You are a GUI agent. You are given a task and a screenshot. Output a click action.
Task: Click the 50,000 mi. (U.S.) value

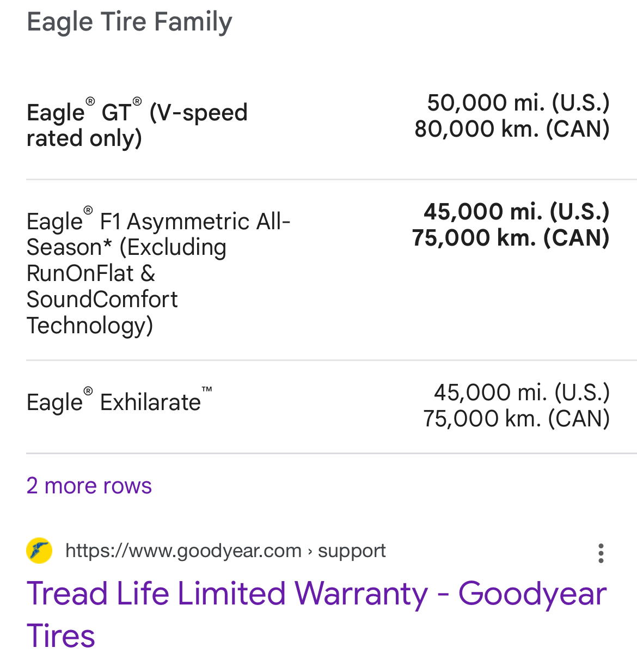518,102
